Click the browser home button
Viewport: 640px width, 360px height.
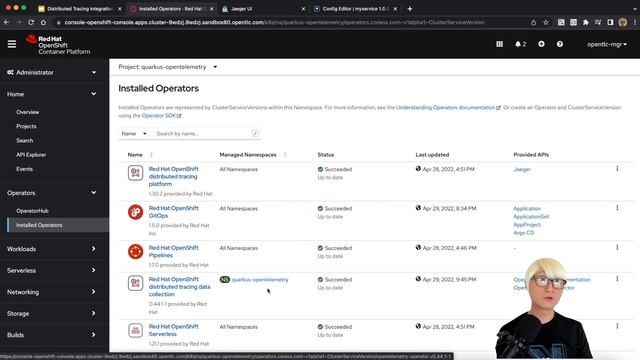(x=43, y=22)
